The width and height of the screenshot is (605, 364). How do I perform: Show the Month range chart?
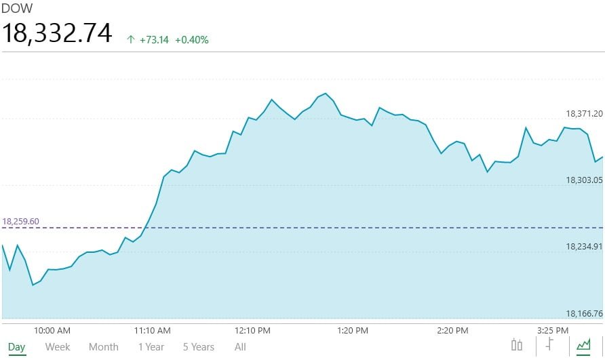tap(104, 347)
